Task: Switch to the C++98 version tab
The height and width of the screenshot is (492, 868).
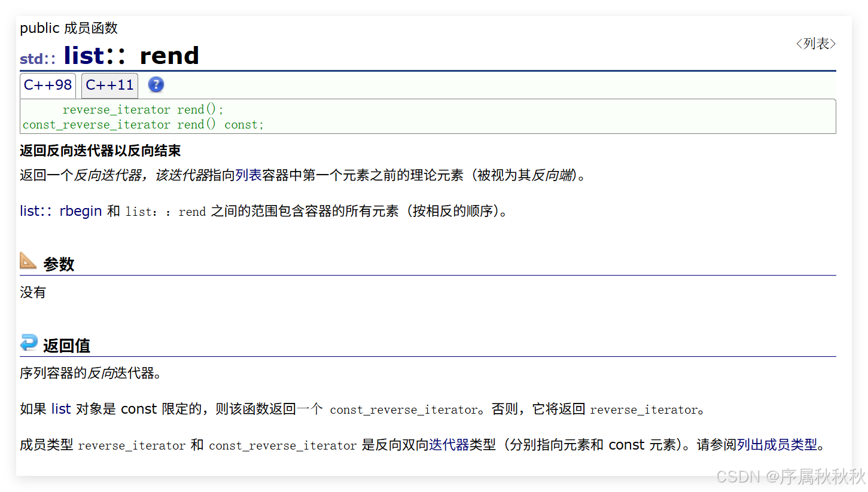Action: (47, 85)
